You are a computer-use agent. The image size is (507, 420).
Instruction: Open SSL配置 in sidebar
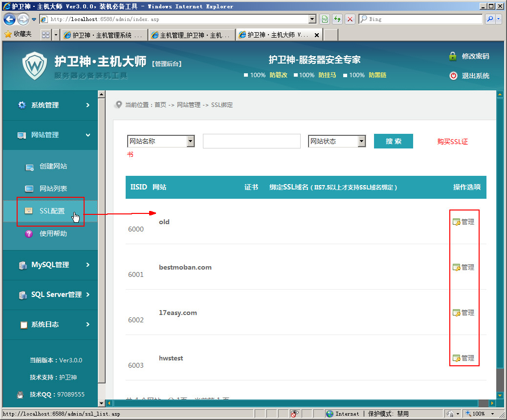52,211
